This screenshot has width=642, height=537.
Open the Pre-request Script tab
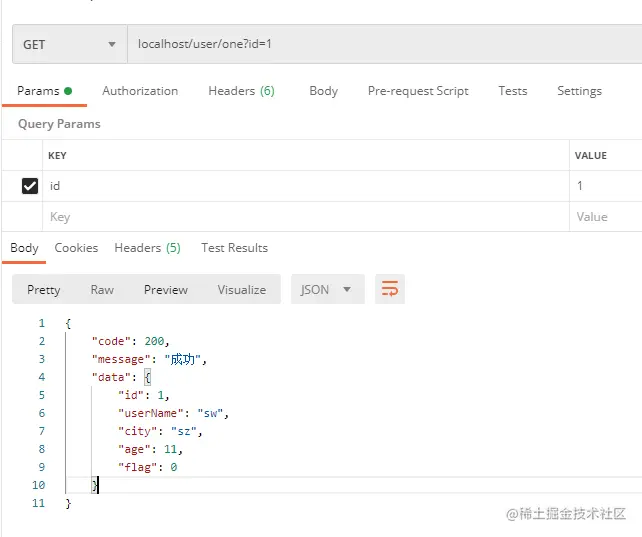click(418, 91)
